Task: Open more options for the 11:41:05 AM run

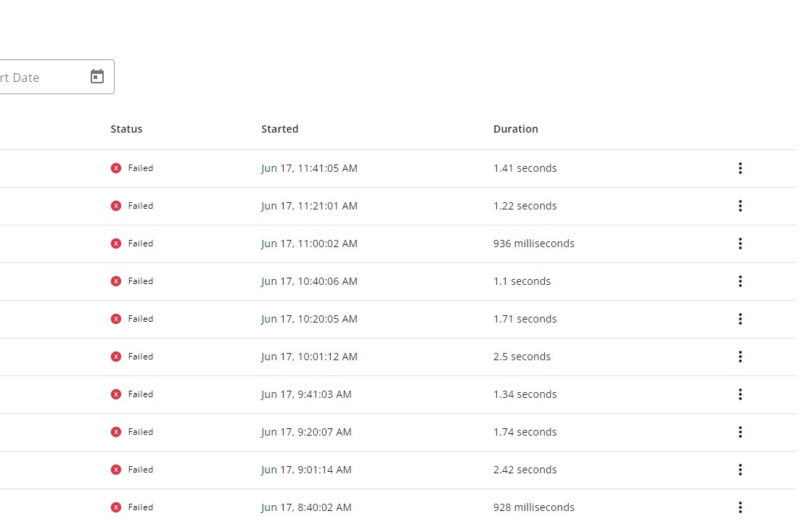Action: coord(740,168)
